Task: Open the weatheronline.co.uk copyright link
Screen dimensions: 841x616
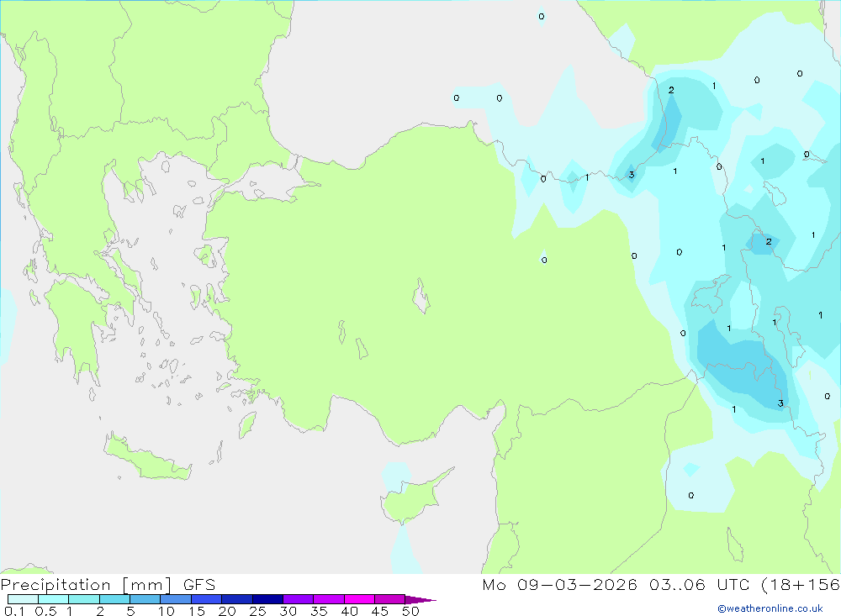Action: pyautogui.click(x=770, y=608)
